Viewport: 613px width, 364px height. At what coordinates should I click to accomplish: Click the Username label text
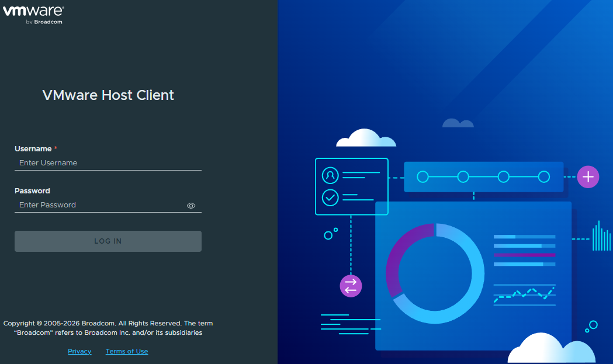[x=33, y=149]
